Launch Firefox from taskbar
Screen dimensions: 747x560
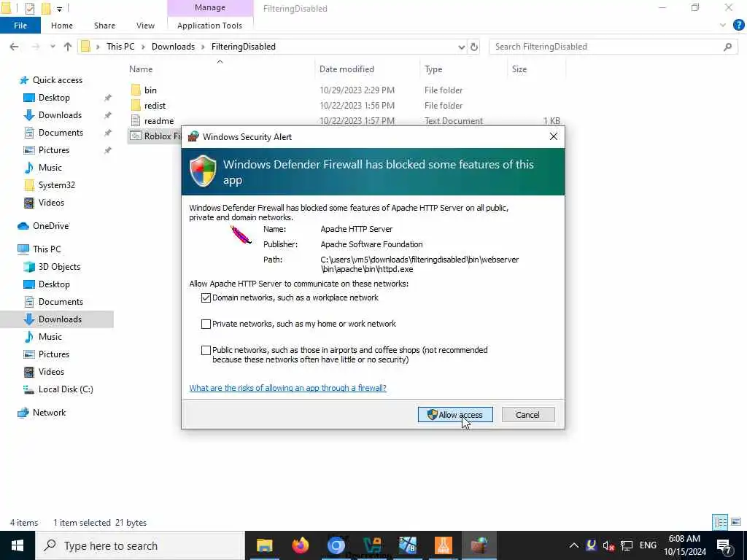point(300,545)
